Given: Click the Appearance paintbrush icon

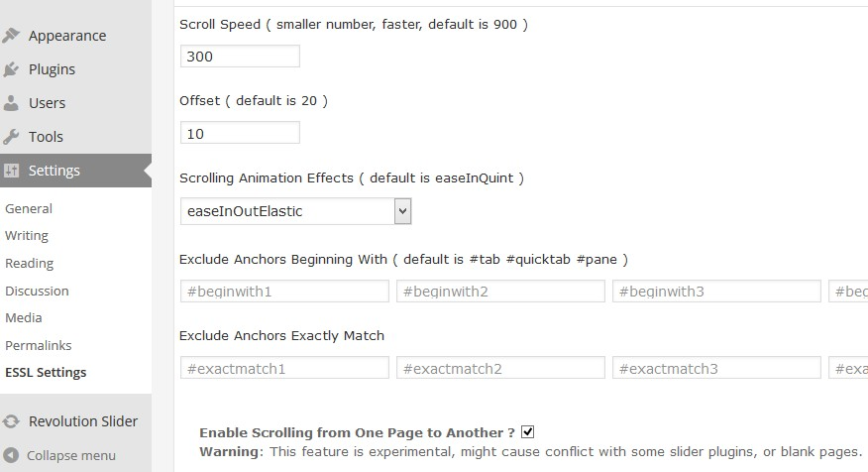Looking at the screenshot, I should pos(12,36).
